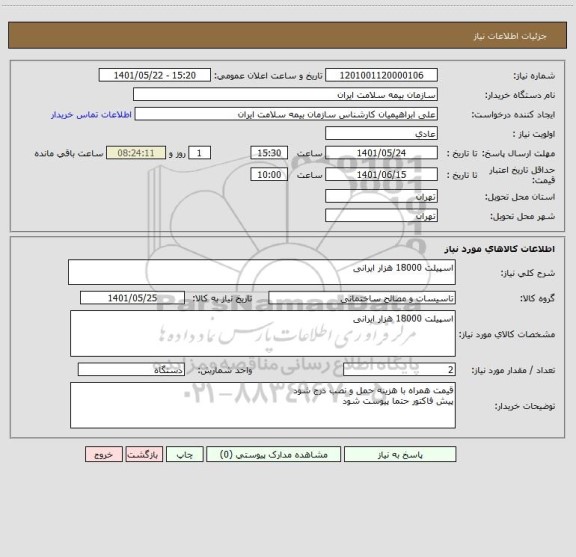Select need number field 1201001120000106
576x557 pixels.
click(381, 75)
